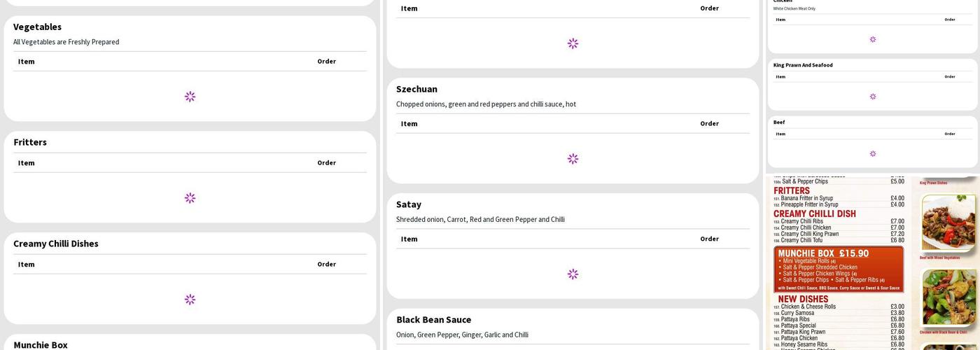Open the Beef with Mixed Vegetables photo
The height and width of the screenshot is (350, 980).
(x=948, y=223)
